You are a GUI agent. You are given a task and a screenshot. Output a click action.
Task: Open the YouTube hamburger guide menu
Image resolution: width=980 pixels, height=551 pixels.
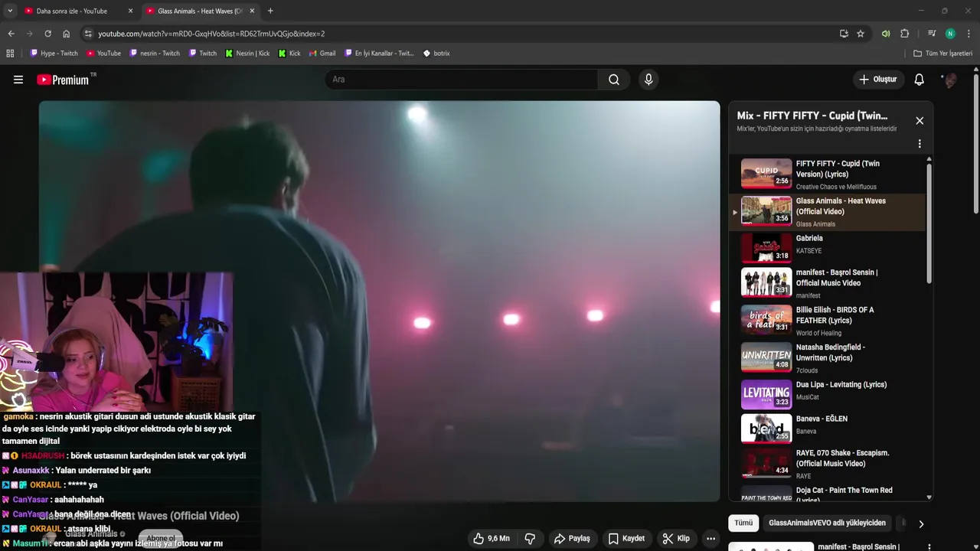tap(18, 80)
